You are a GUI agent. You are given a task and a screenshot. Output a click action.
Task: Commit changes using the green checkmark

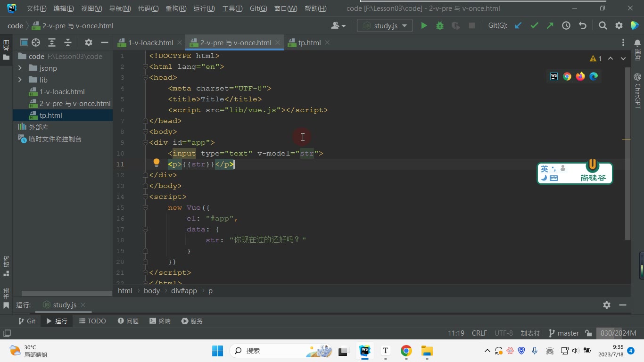[534, 26]
